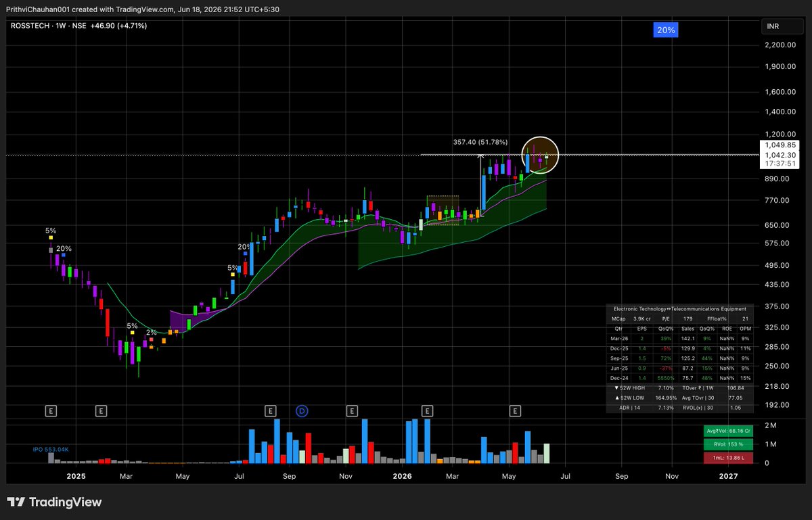This screenshot has width=812, height=520.
Task: Click the blue 20% badge at top
Action: coord(665,30)
